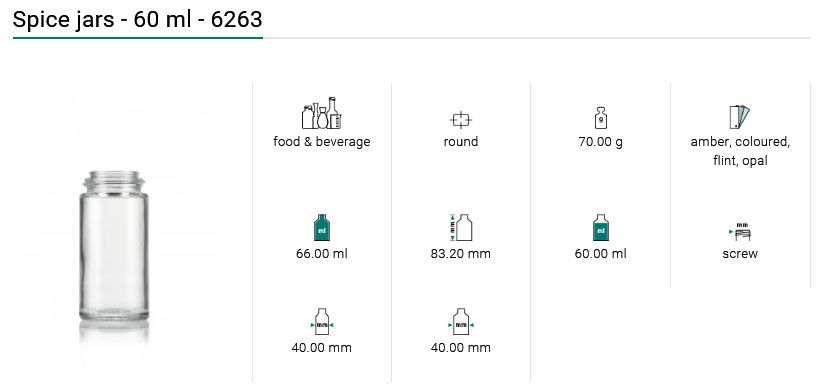Click the 66.00 ml capacity text
The height and width of the screenshot is (386, 826).
coord(321,253)
